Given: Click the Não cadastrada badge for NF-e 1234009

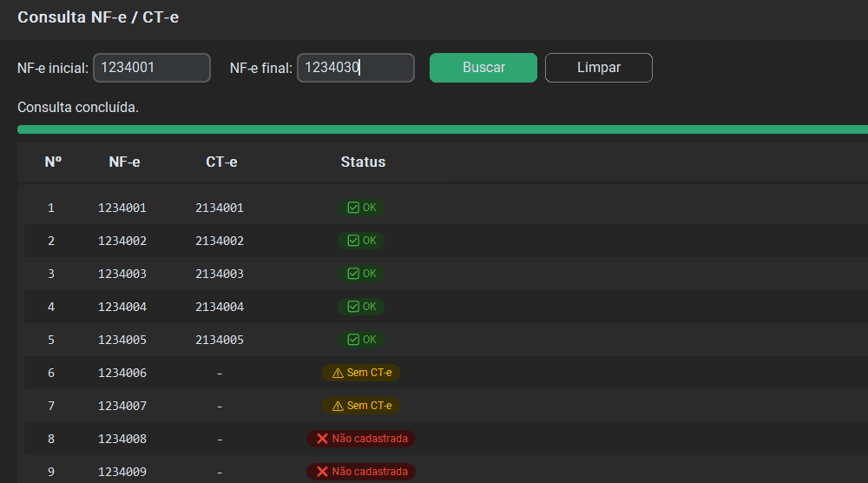Looking at the screenshot, I should point(361,472).
